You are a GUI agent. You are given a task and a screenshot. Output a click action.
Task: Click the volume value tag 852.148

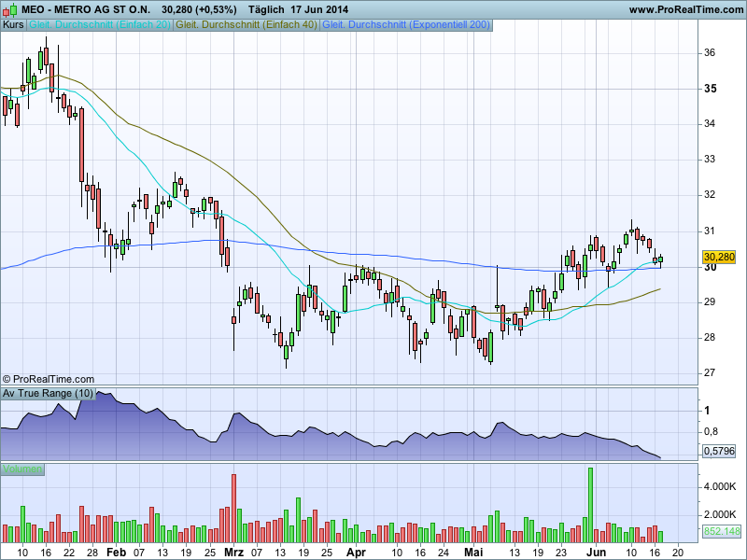722,531
